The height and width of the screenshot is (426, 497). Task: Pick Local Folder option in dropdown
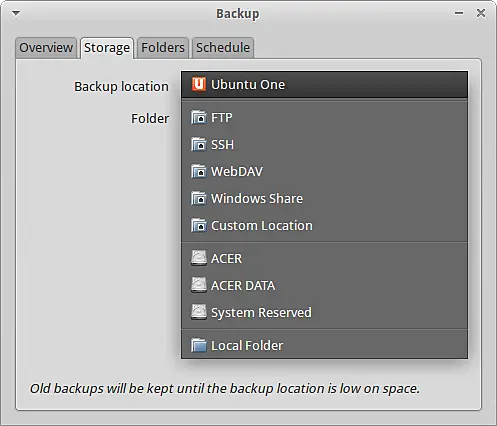pyautogui.click(x=324, y=345)
